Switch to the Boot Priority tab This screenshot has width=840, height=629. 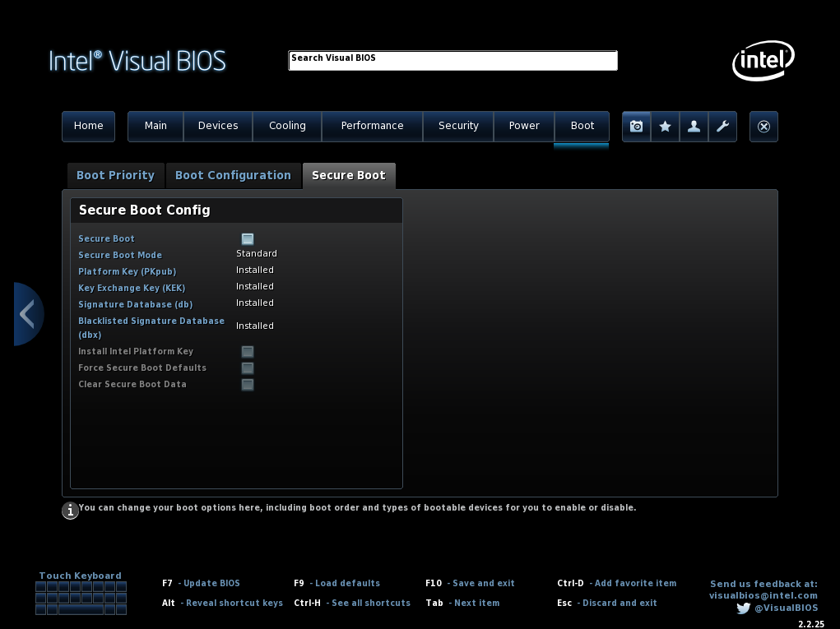(x=116, y=176)
